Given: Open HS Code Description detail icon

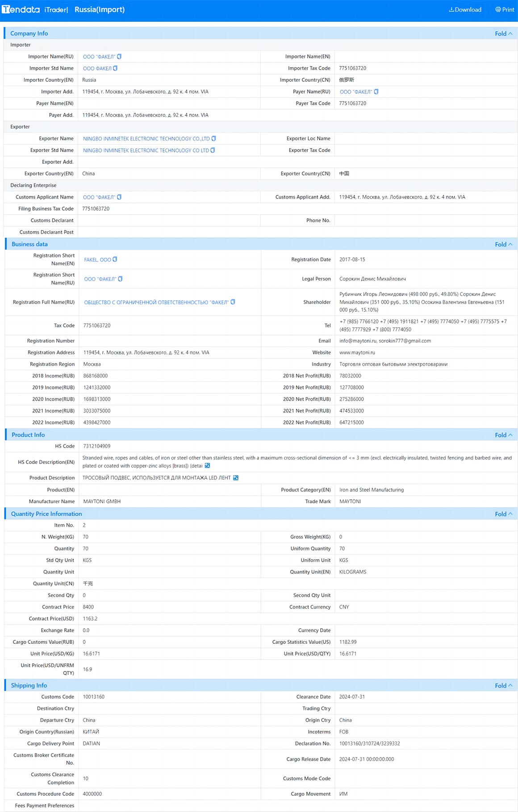Looking at the screenshot, I should pyautogui.click(x=207, y=466).
